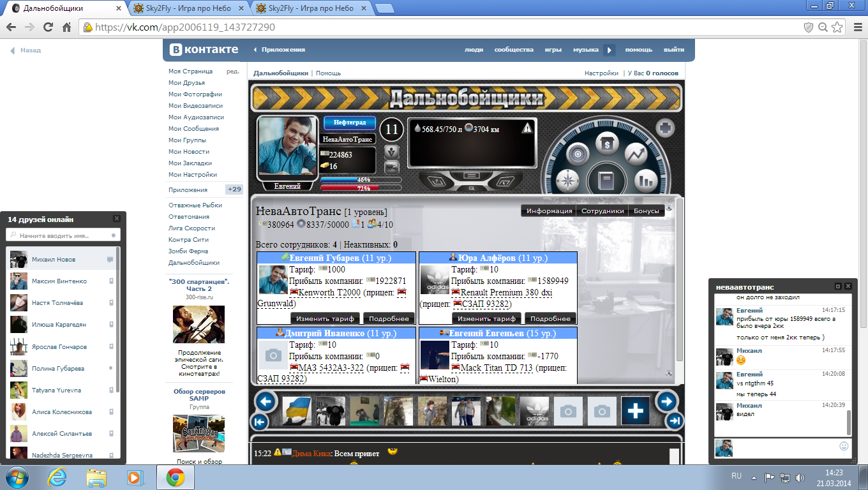Viewport: 868px width, 490px height.
Task: Click the taskbar volume speaker icon
Action: pos(800,477)
